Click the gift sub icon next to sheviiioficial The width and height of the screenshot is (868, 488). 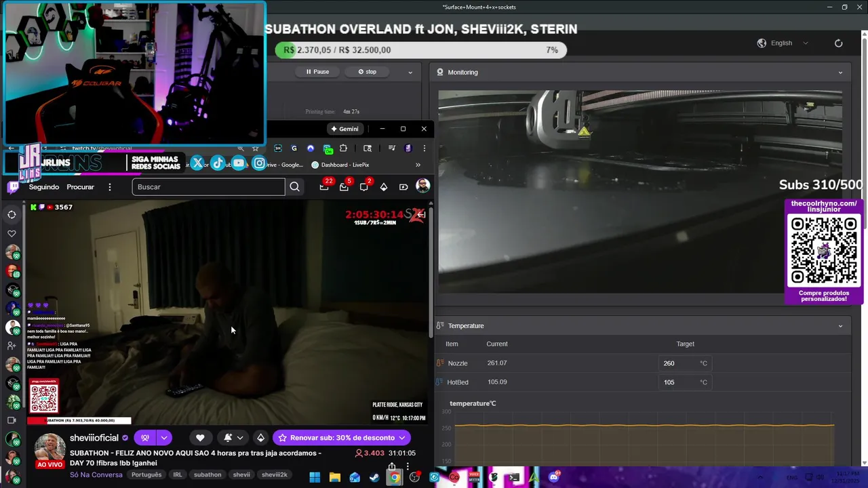[144, 438]
